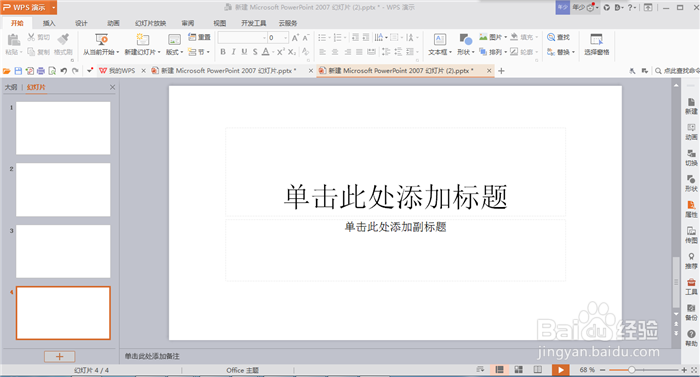This screenshot has width=700, height=377.
Task: Toggle Strikethrough (S) formatting
Action: tap(255, 52)
